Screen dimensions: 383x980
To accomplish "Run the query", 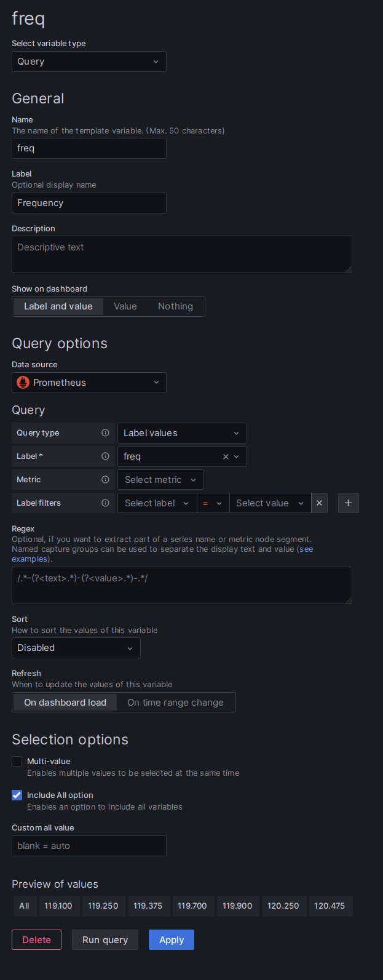I will point(105,939).
